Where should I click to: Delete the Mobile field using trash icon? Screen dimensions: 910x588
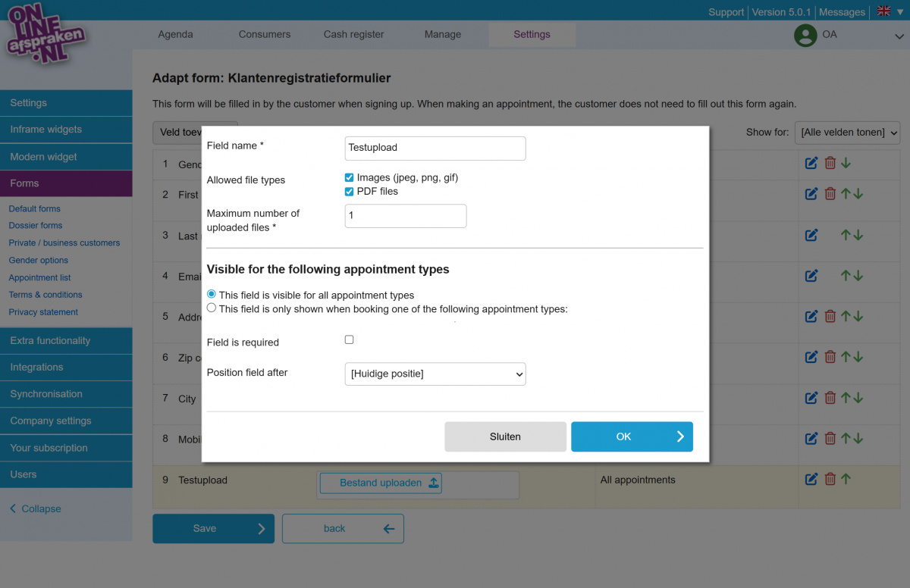click(830, 438)
